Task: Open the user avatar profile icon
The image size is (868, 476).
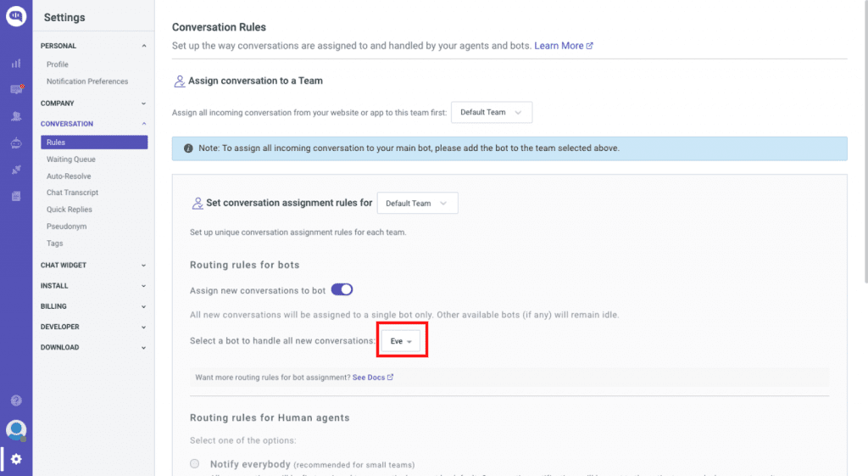Action: pos(16,429)
